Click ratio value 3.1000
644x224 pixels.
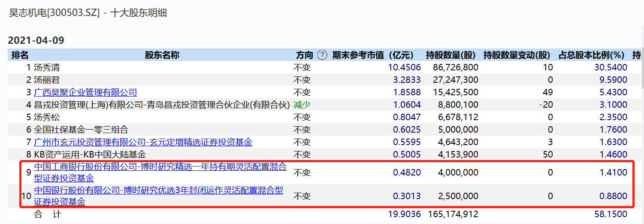(613, 105)
